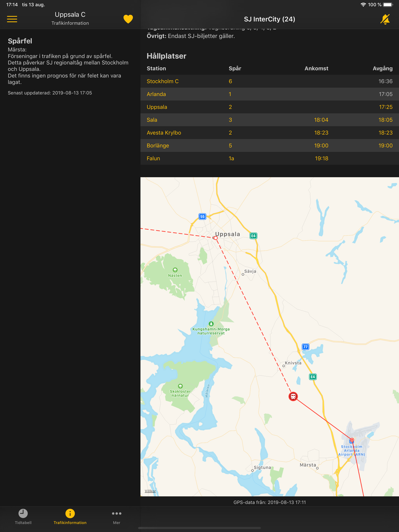Image resolution: width=399 pixels, height=532 pixels.
Task: Toggle the notification bell for SJ InterCity
Action: point(385,19)
